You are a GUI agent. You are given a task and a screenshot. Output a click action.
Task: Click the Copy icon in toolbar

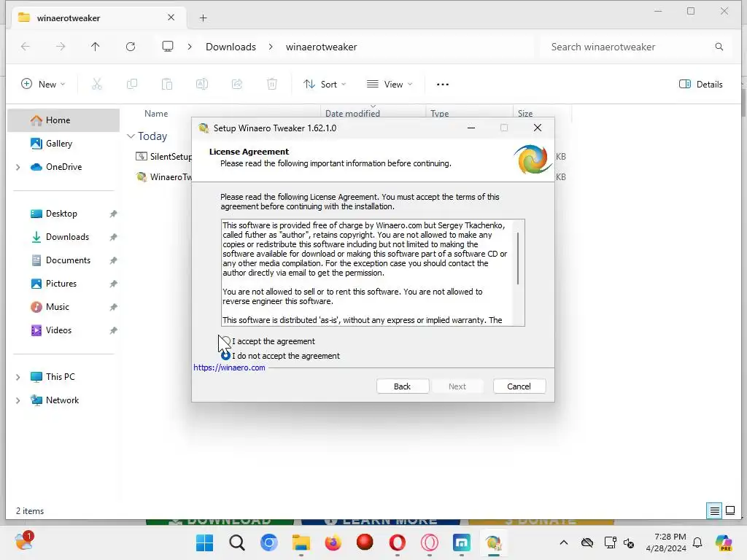pos(132,85)
